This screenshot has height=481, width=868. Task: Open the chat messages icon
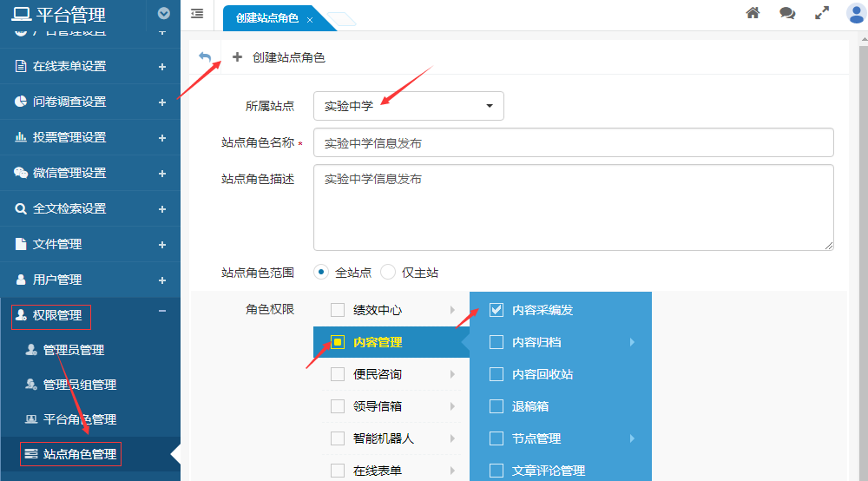787,13
